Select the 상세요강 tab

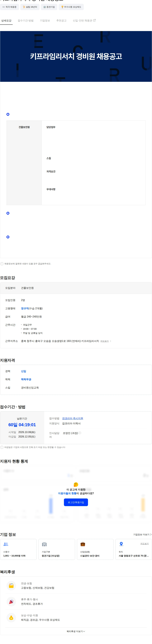(x=6, y=20)
